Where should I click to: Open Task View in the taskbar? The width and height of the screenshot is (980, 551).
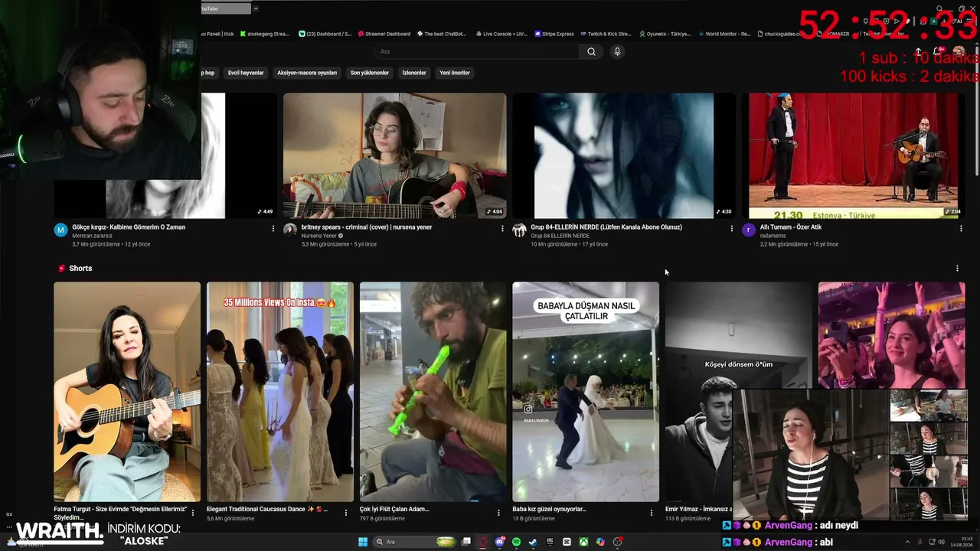point(465,542)
